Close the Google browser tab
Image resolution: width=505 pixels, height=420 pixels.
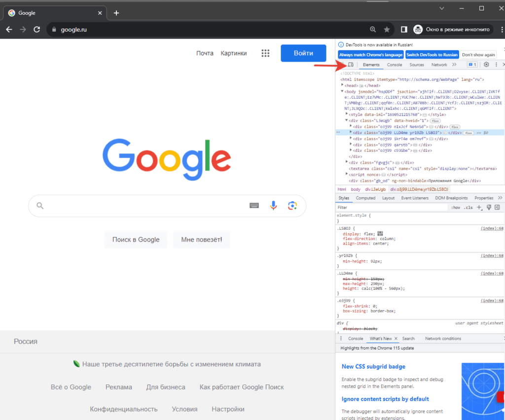[100, 13]
